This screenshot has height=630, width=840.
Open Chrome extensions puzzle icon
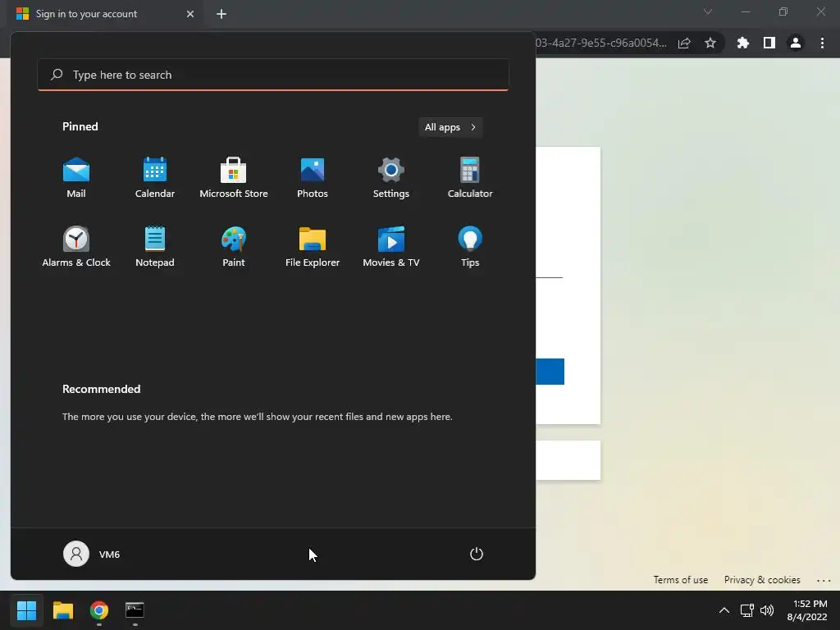pyautogui.click(x=743, y=43)
